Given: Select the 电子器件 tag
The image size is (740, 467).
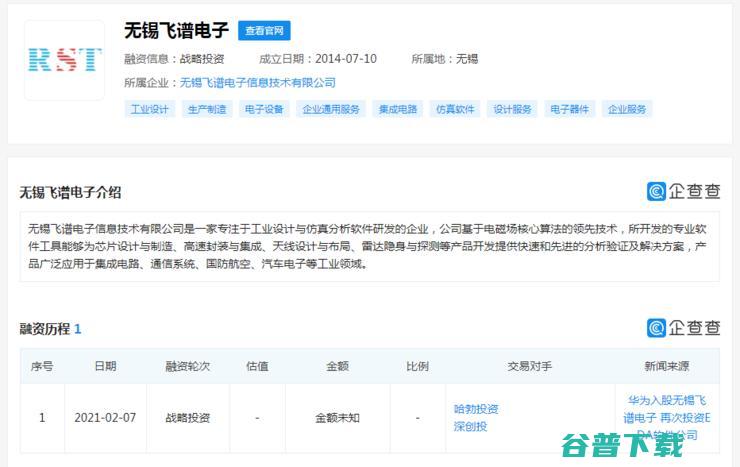Looking at the screenshot, I should [570, 109].
